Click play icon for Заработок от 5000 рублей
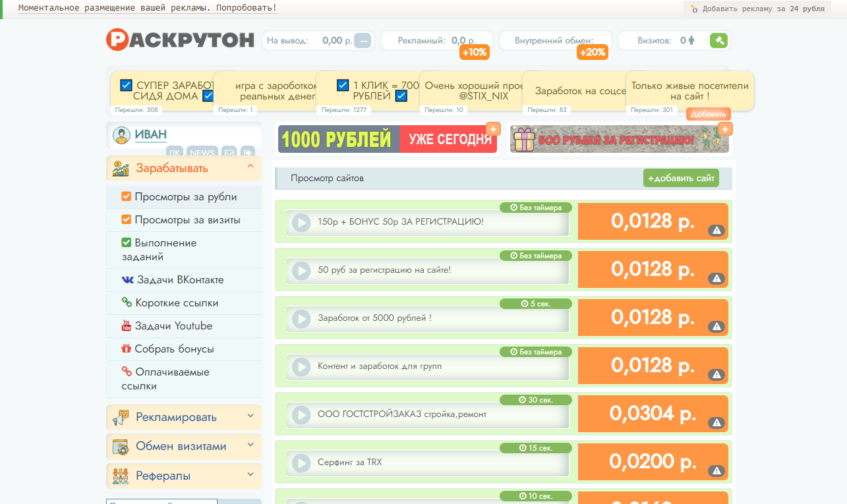Screen dimensions: 847x504 (x=301, y=318)
